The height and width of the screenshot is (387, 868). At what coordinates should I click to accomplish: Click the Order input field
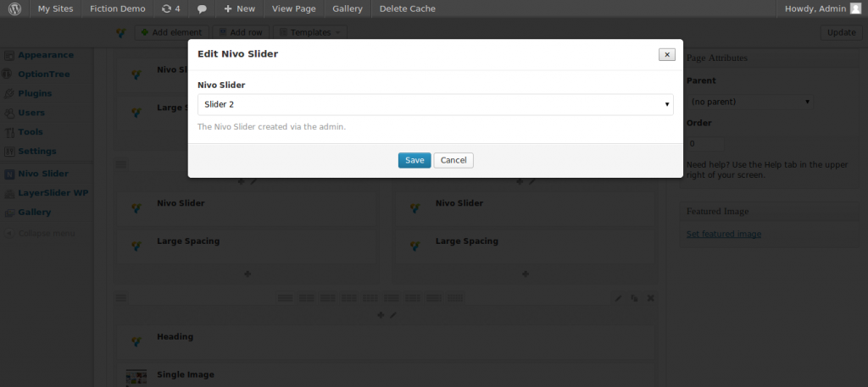[x=705, y=144]
